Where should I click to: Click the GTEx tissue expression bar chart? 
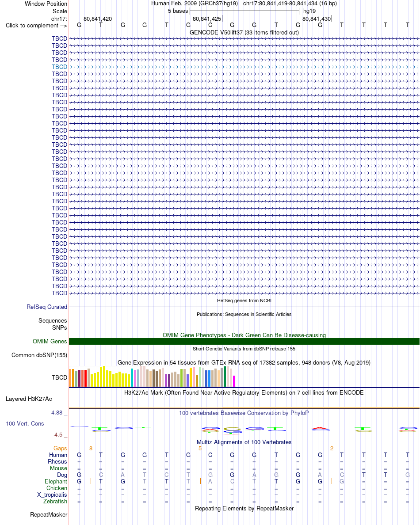(x=153, y=377)
